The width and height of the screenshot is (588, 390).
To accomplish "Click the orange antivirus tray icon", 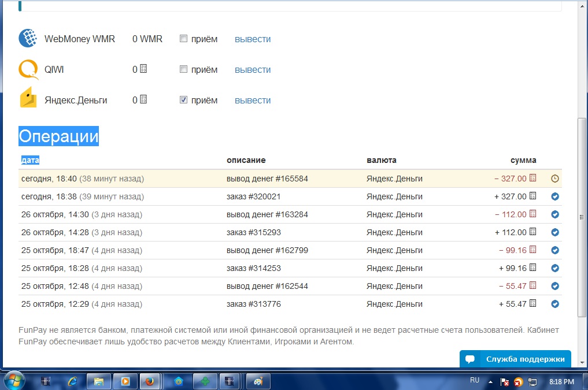I will pos(518,382).
